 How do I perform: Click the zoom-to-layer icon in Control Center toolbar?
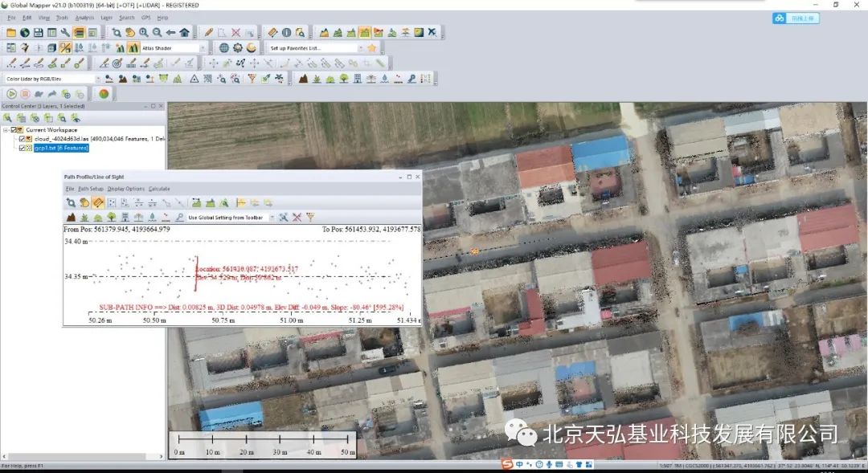pos(62,118)
